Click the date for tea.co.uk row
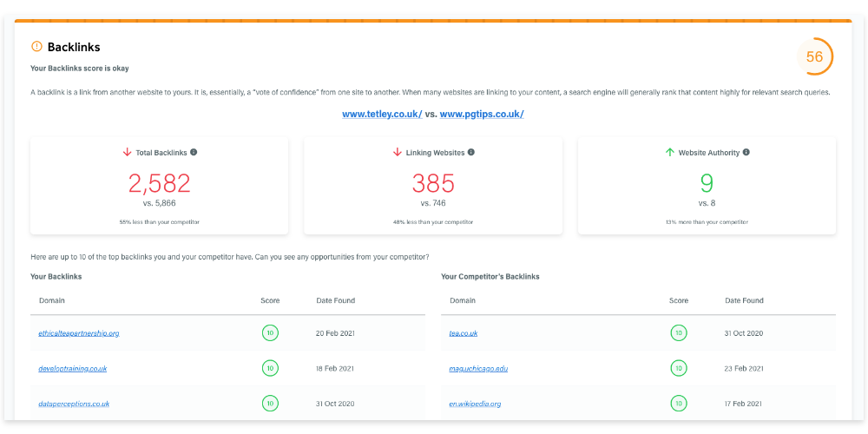This screenshot has height=434, width=868. click(744, 333)
